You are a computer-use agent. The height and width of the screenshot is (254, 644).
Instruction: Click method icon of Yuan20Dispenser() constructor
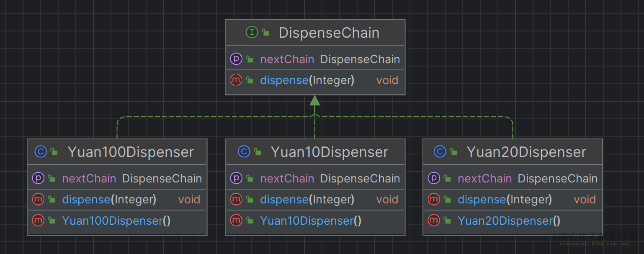click(x=434, y=220)
